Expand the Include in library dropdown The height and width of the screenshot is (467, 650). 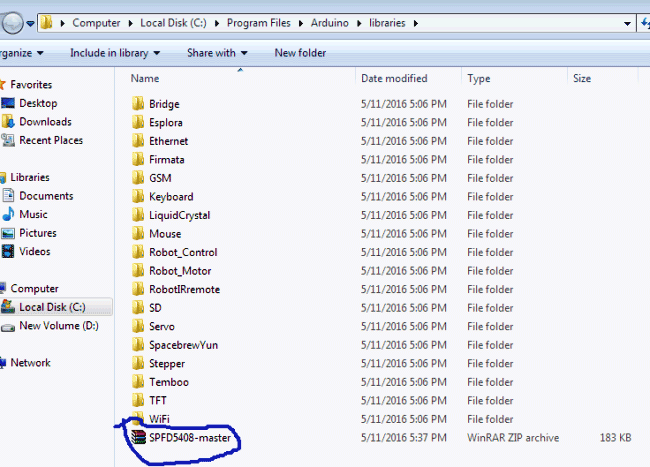(x=115, y=53)
